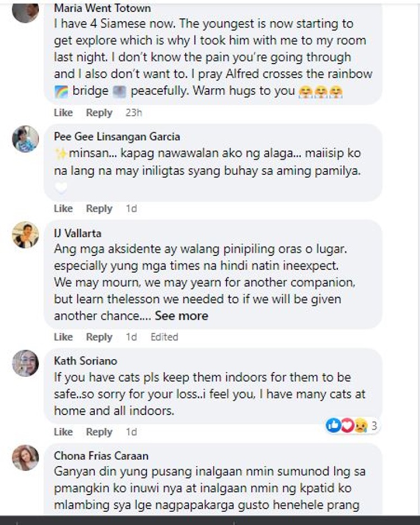Image resolution: width=420 pixels, height=525 pixels.
Task: Open reaction icons on Kath Soriano's comment
Action: click(347, 426)
